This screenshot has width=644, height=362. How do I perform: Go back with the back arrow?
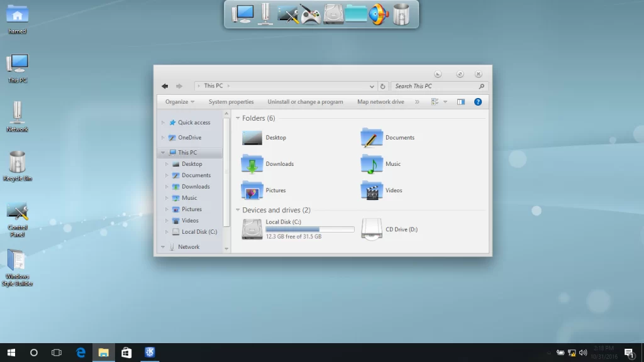pyautogui.click(x=165, y=86)
